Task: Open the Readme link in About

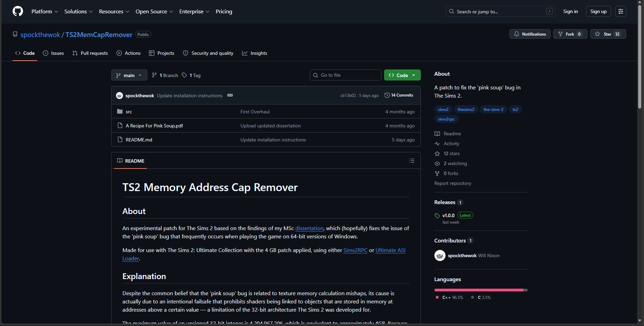Action: coord(448,134)
